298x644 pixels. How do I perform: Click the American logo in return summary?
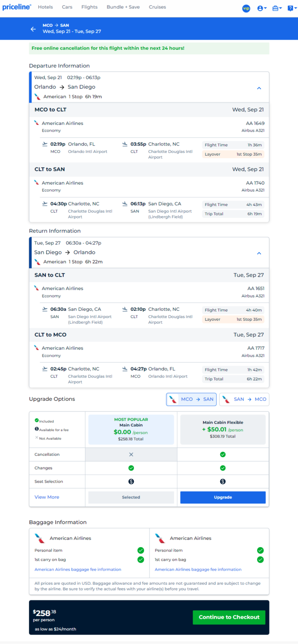coord(38,262)
